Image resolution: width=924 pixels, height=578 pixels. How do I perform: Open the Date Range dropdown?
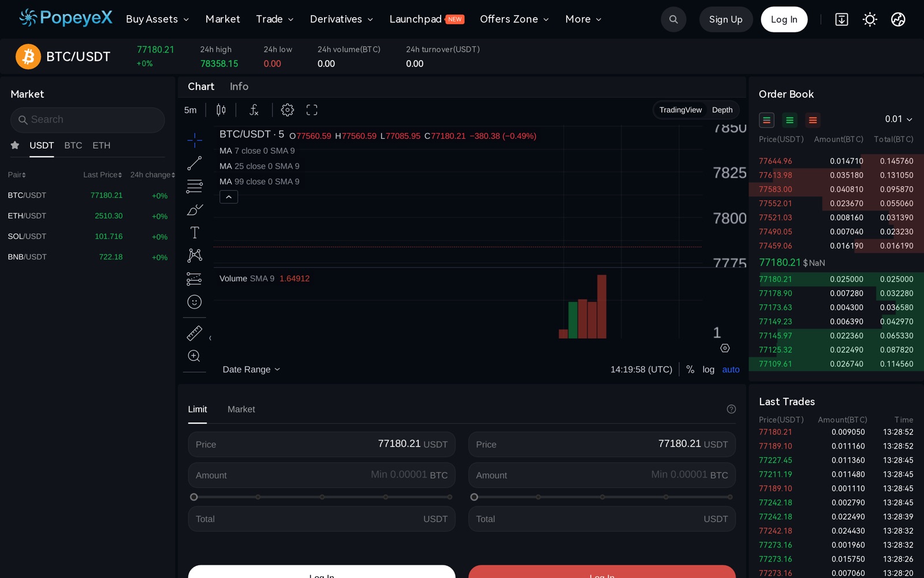[x=251, y=369]
